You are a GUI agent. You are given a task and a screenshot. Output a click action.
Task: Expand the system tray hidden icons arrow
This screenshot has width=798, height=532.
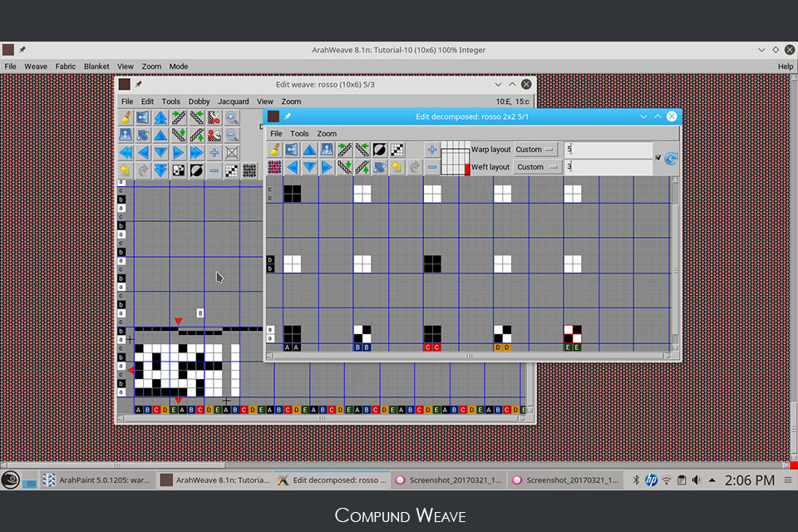tap(712, 480)
